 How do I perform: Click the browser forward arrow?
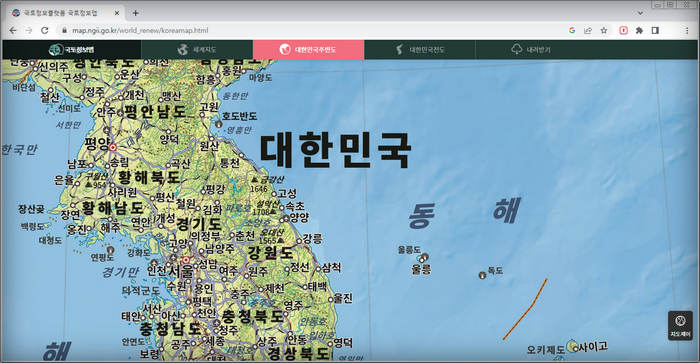(29, 30)
